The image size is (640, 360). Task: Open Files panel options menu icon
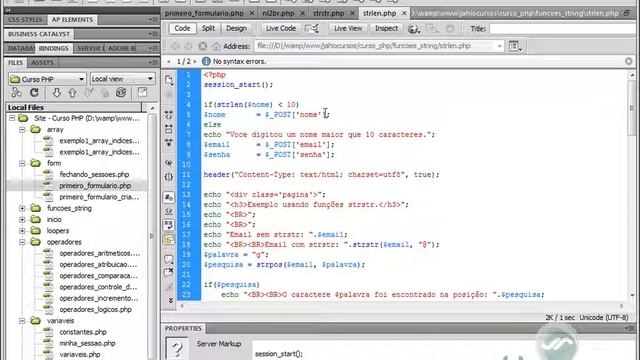(153, 62)
